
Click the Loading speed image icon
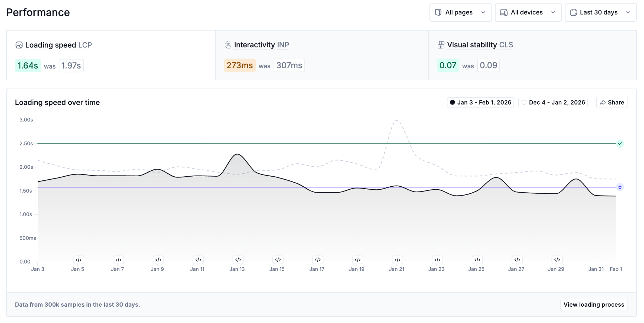(19, 45)
